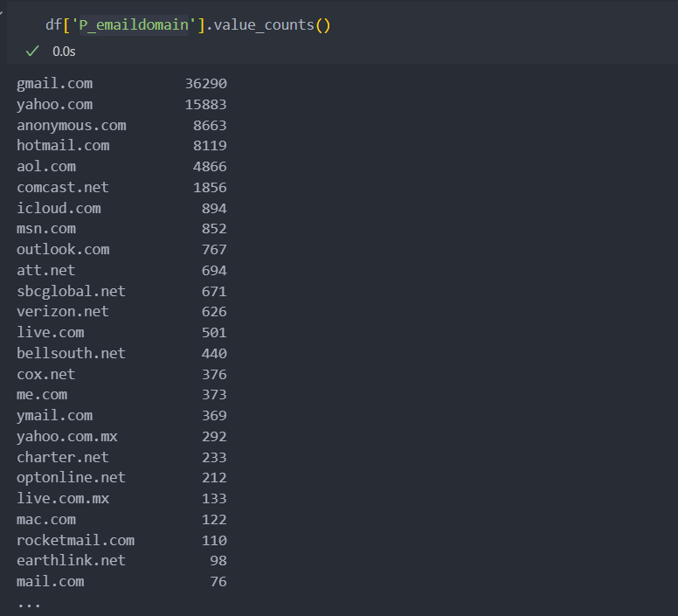
Task: Click the mac.com row label
Action: pos(46,519)
